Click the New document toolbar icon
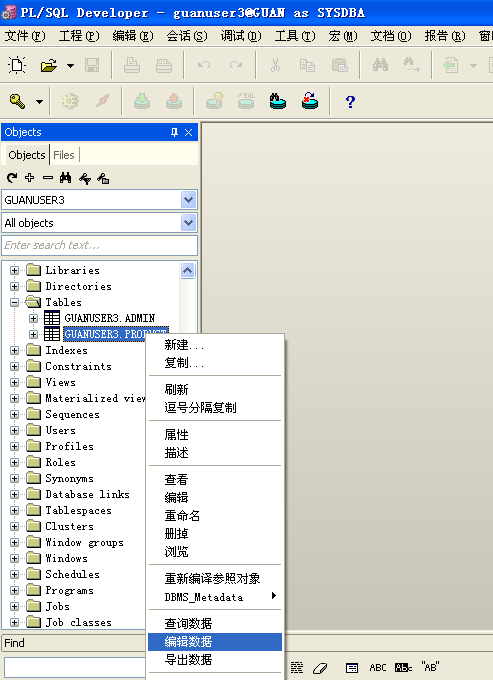The width and height of the screenshot is (493, 680). (17, 65)
